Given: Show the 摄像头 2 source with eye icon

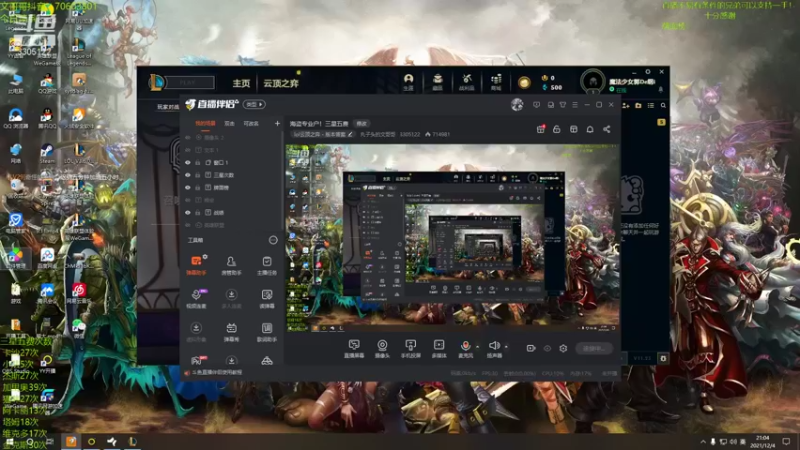Looking at the screenshot, I should pyautogui.click(x=188, y=138).
